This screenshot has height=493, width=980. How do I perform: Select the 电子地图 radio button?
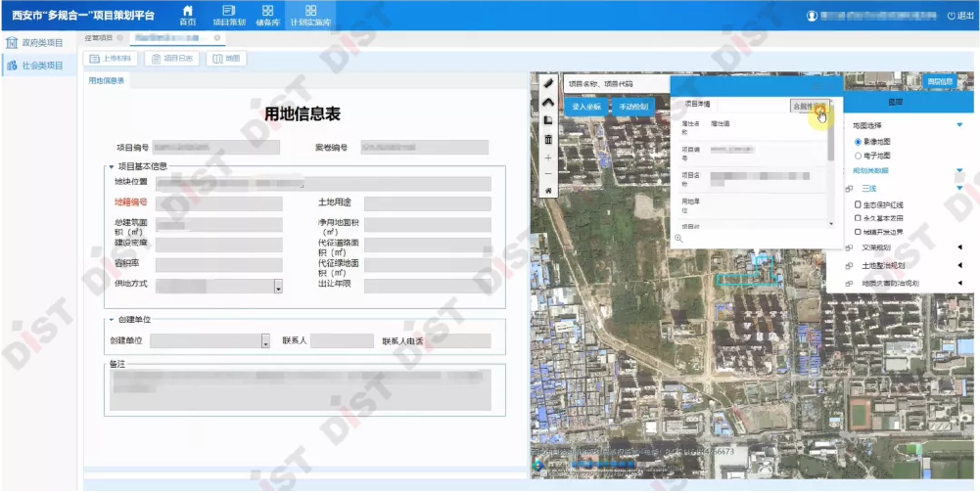pyautogui.click(x=859, y=156)
